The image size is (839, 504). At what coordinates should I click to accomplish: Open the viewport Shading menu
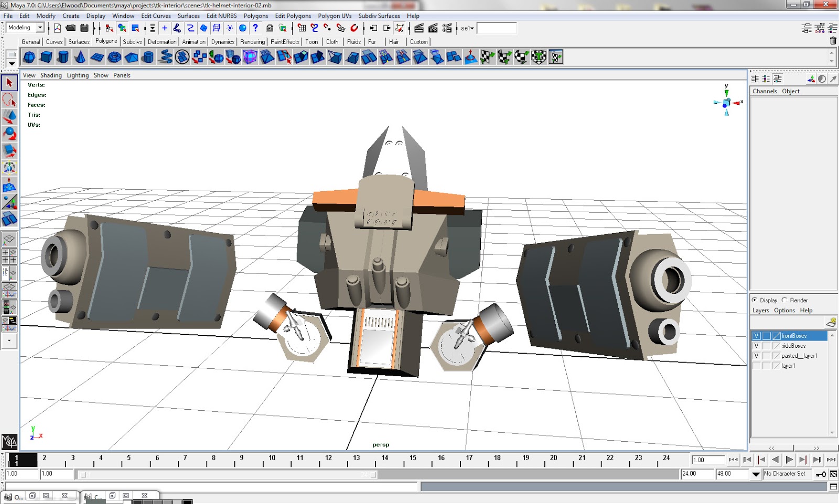tap(51, 75)
